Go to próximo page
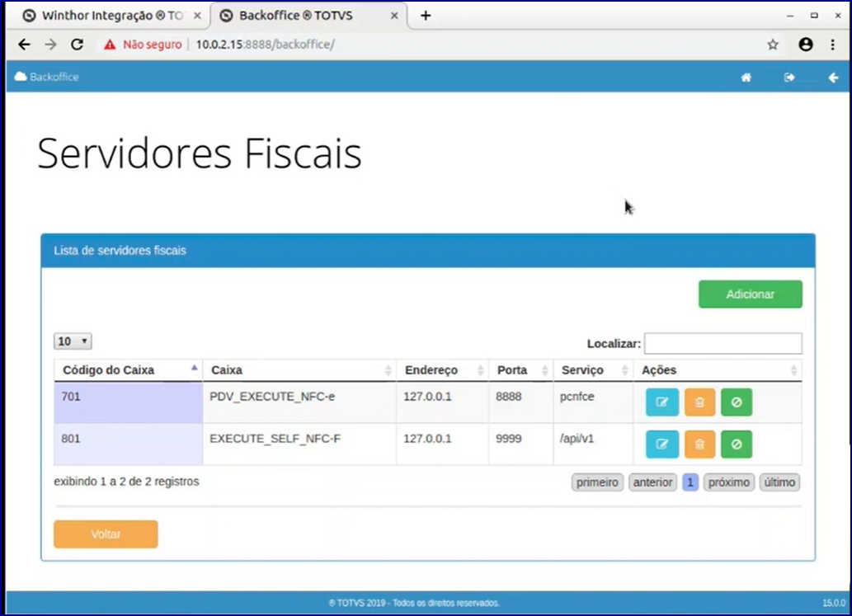Image resolution: width=852 pixels, height=616 pixels. pos(728,482)
